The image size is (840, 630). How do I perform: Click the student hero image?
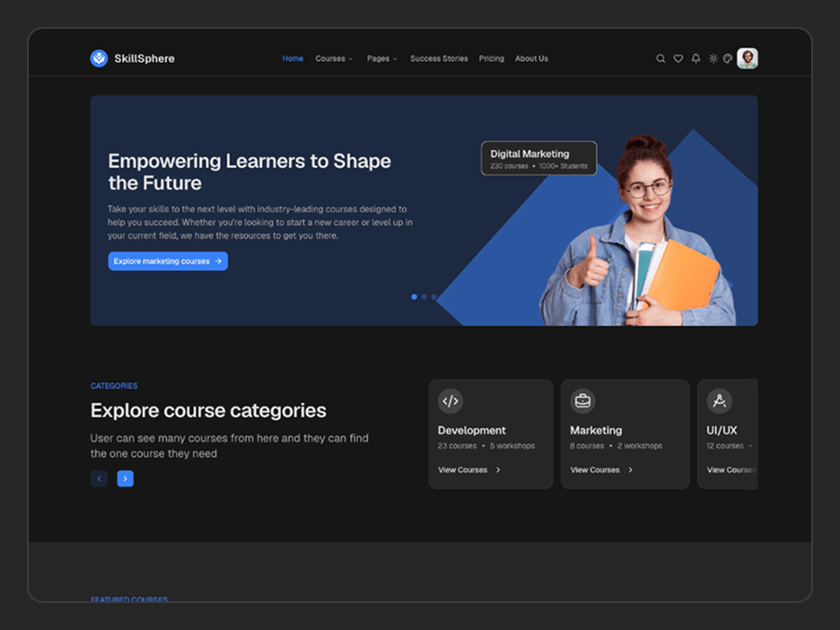click(x=637, y=231)
